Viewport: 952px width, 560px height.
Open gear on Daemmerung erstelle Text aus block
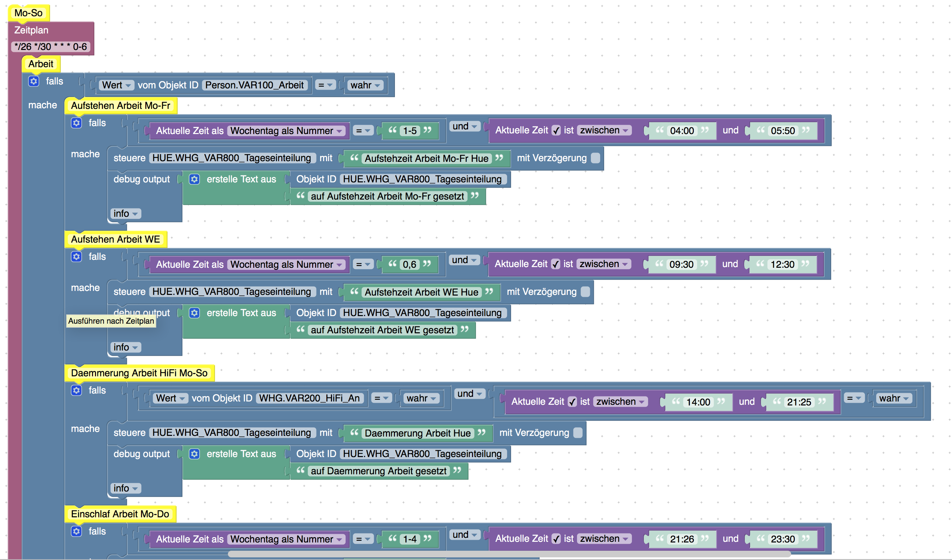click(195, 454)
